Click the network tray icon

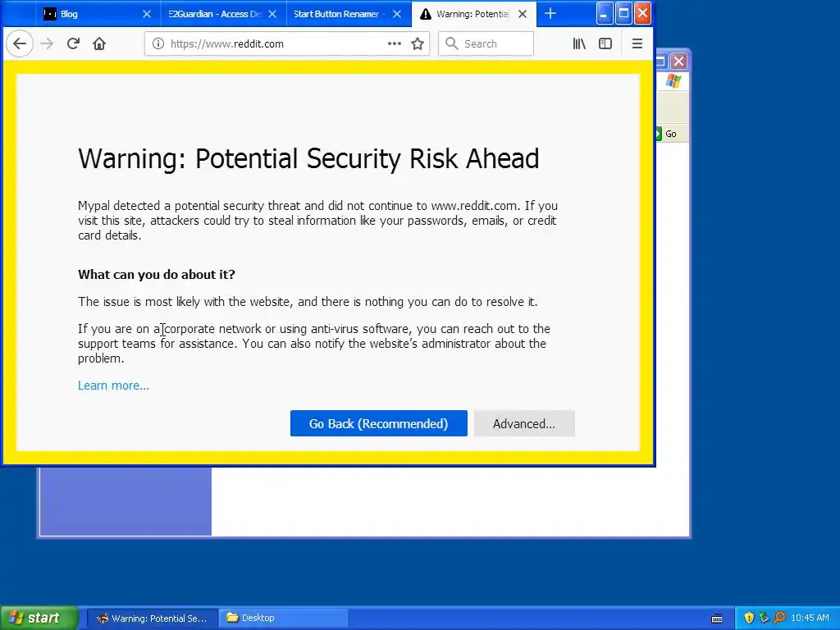(764, 619)
